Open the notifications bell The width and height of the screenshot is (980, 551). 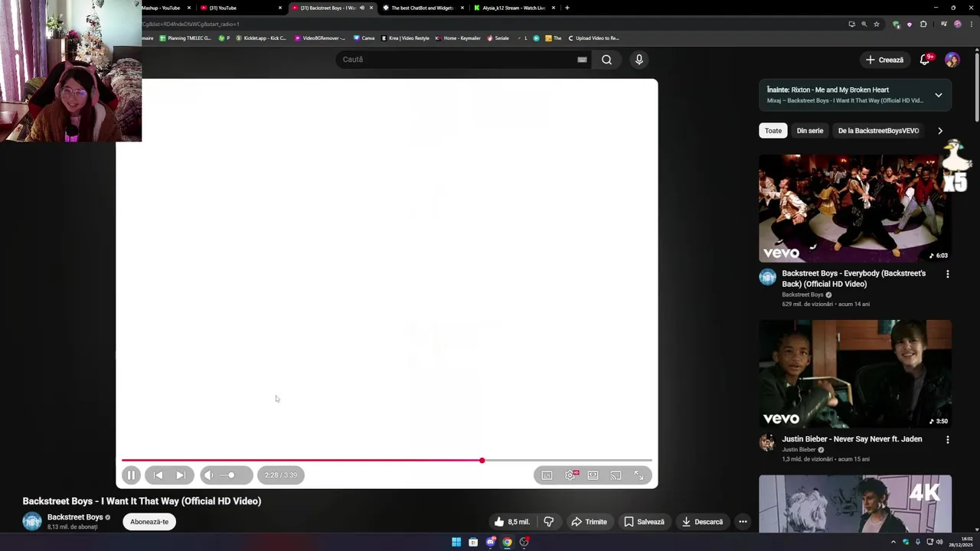pos(925,60)
